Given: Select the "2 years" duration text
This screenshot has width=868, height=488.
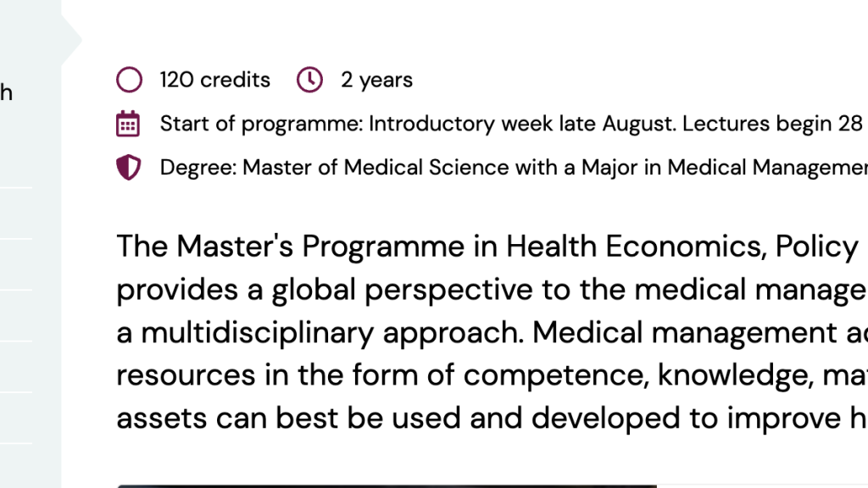Looking at the screenshot, I should coord(376,80).
